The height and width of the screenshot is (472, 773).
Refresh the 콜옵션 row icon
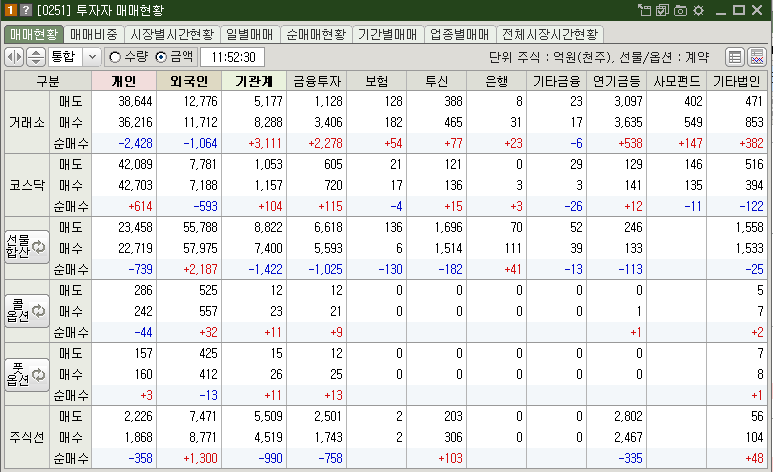point(38,311)
